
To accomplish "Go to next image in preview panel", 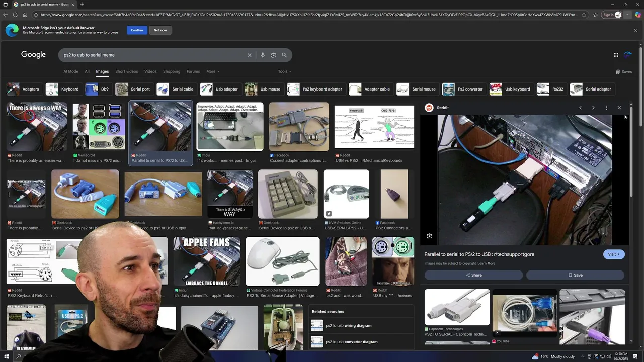I will click(x=593, y=108).
